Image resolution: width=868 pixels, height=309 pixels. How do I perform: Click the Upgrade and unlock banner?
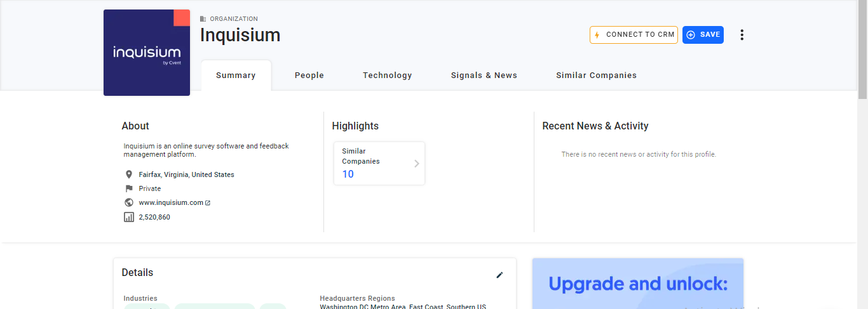click(637, 284)
